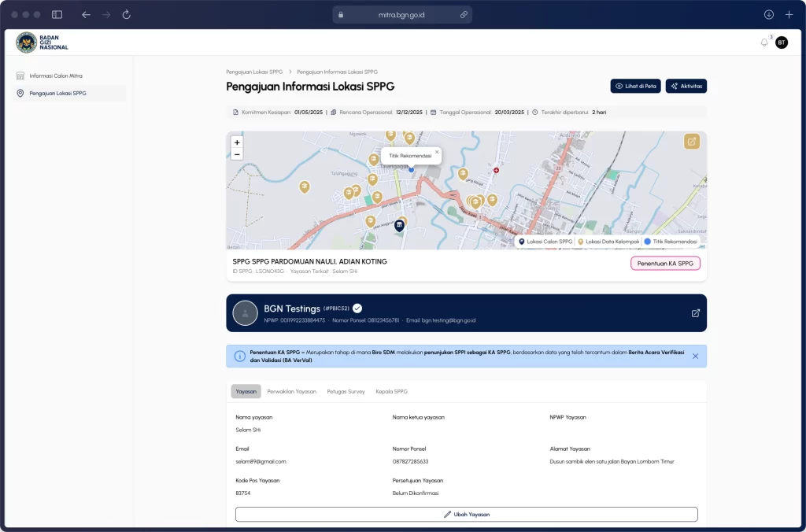Open BGN Testings profile external link icon

[695, 313]
